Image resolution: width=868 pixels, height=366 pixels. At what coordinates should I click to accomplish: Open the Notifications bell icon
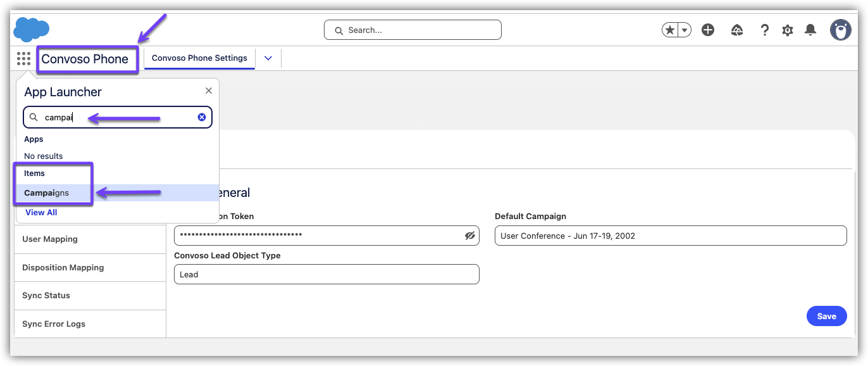(810, 30)
